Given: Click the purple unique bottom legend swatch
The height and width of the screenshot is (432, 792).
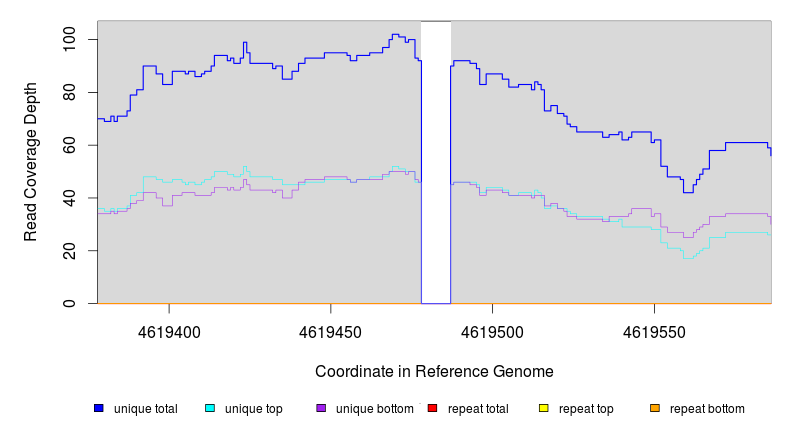Looking at the screenshot, I should click(x=321, y=408).
